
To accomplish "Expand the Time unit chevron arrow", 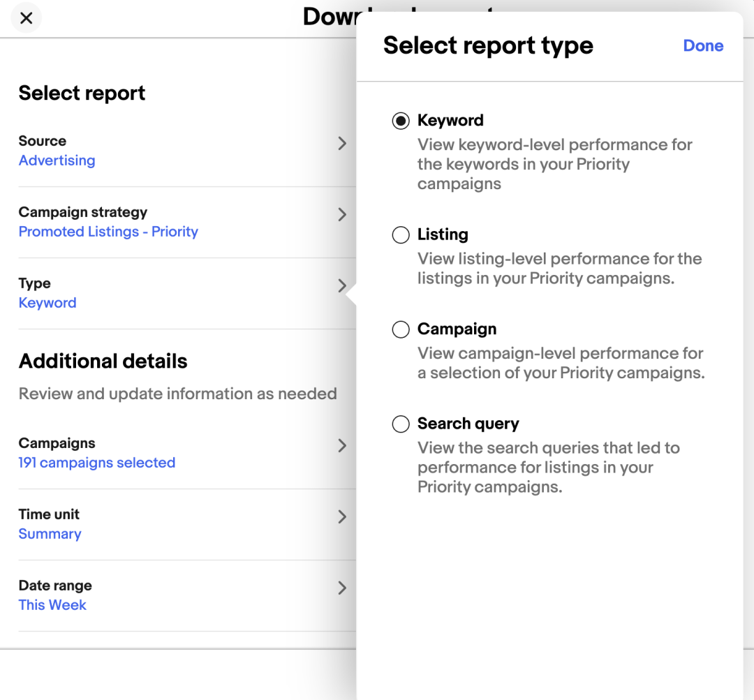I will coord(342,517).
